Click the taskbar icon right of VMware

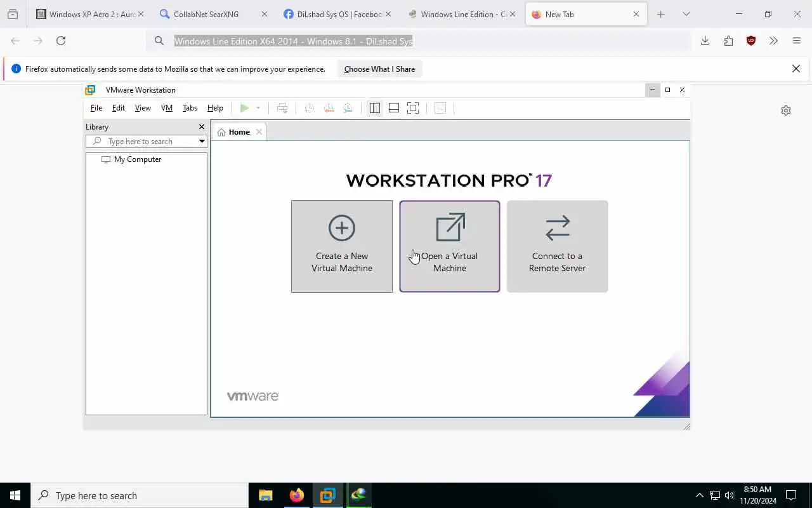coord(358,495)
